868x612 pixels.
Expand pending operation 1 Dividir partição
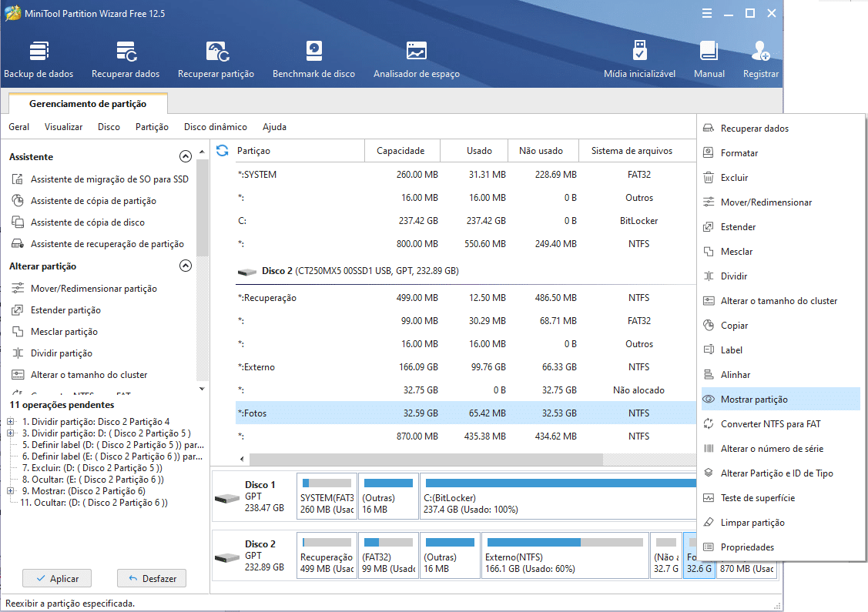point(11,422)
